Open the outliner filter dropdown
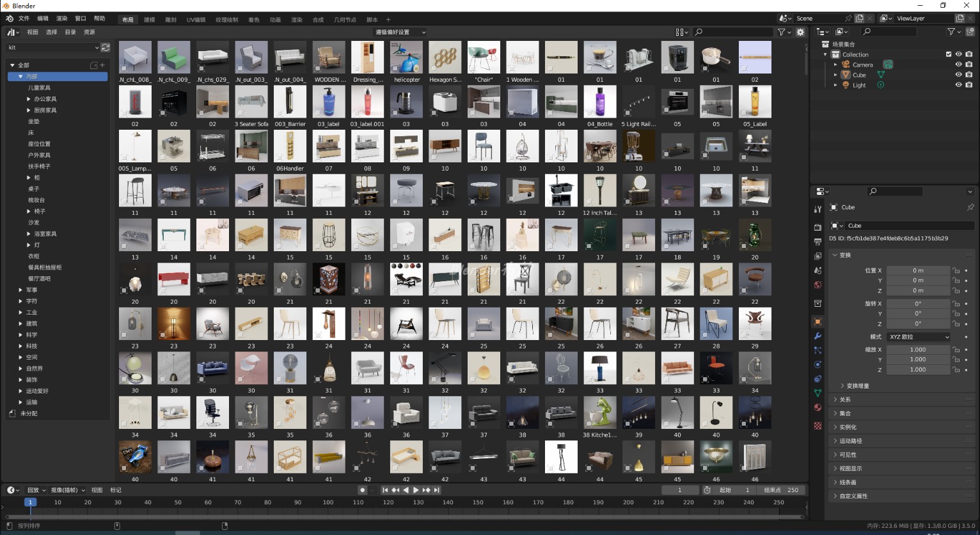Viewport: 980px width, 535px height. (x=954, y=31)
